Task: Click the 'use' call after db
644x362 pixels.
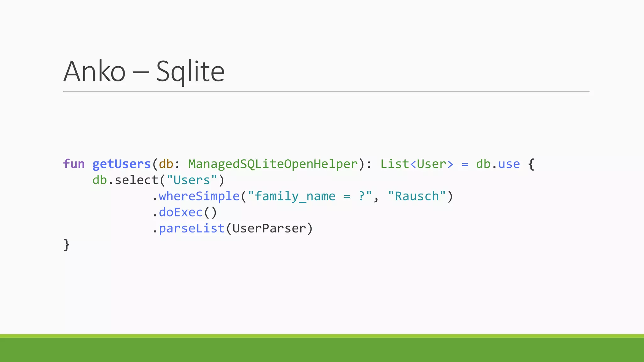Action: (509, 164)
